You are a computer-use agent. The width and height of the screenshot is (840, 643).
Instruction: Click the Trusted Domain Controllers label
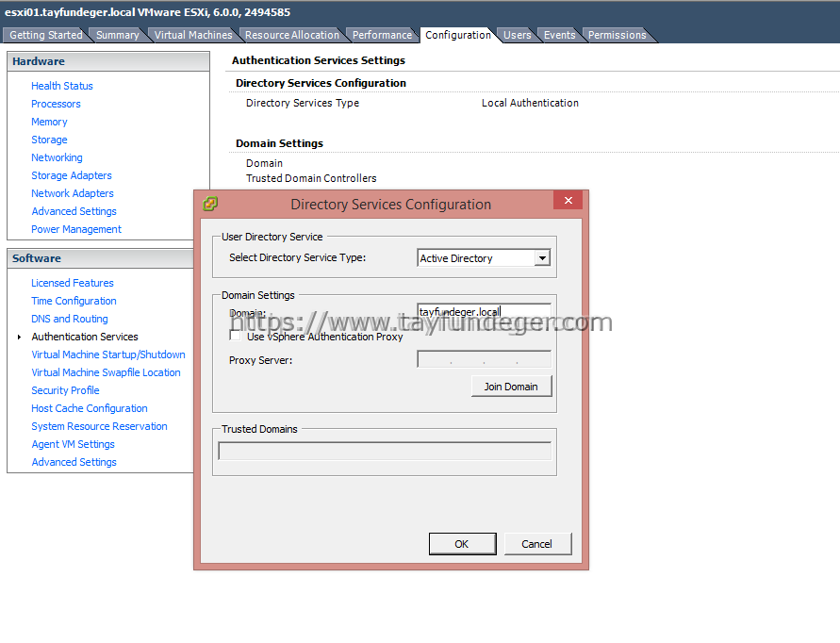[311, 178]
